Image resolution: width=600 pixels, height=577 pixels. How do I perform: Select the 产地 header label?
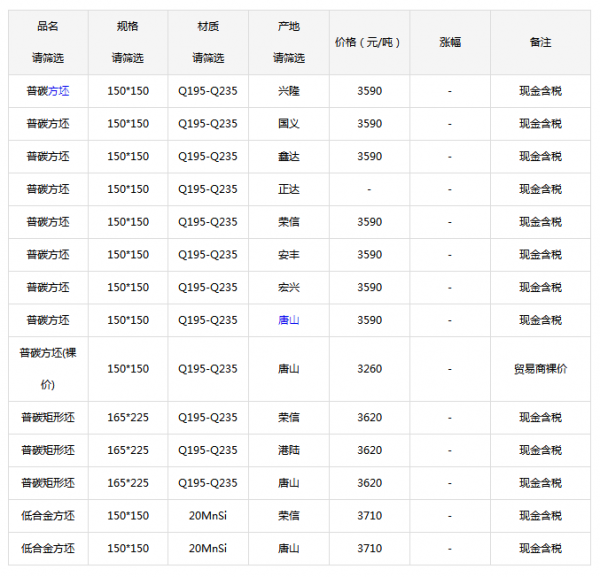coord(289,26)
